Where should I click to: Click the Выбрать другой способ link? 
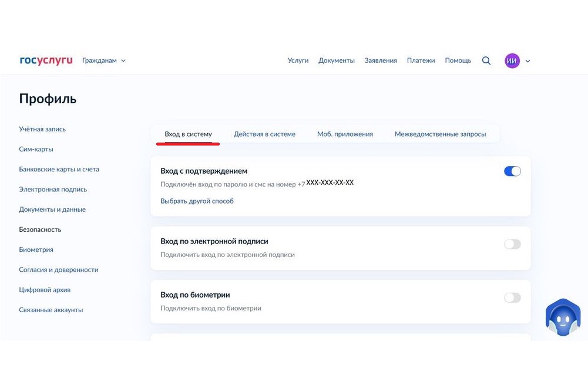[x=197, y=201]
